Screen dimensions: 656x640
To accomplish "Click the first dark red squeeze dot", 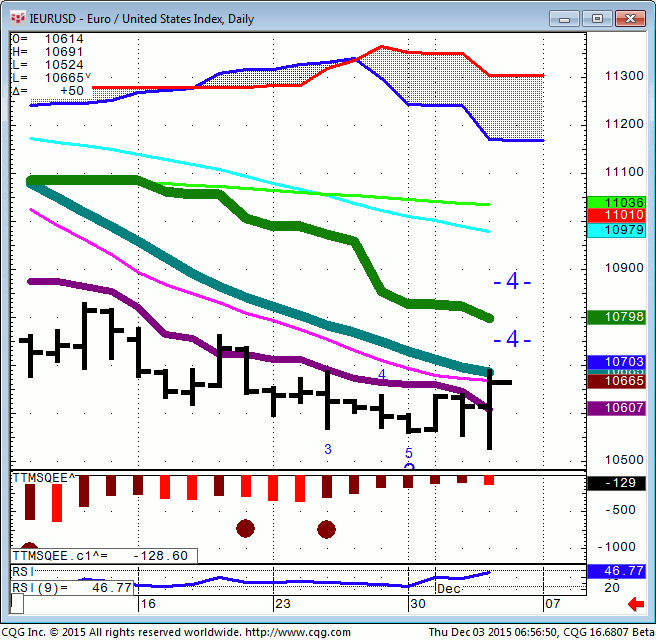I will click(x=246, y=529).
